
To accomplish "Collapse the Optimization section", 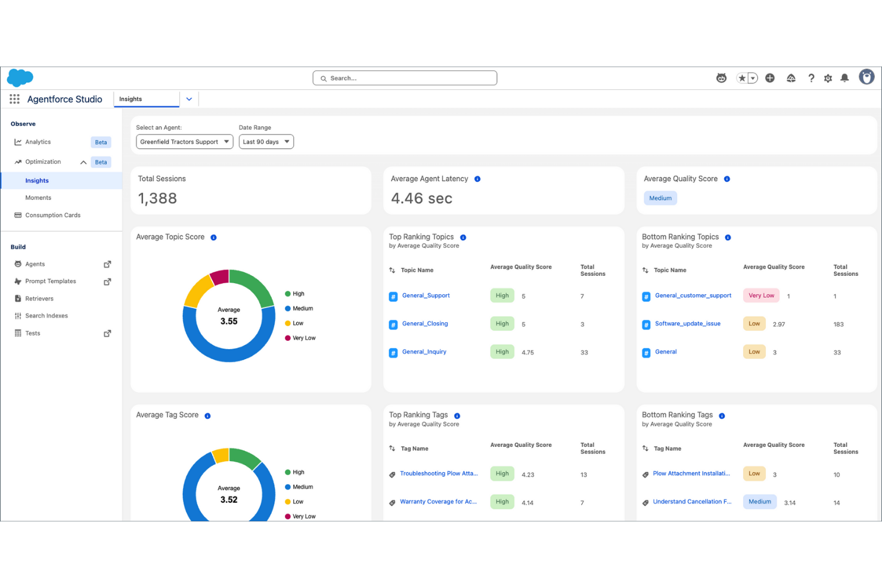I will tap(83, 161).
